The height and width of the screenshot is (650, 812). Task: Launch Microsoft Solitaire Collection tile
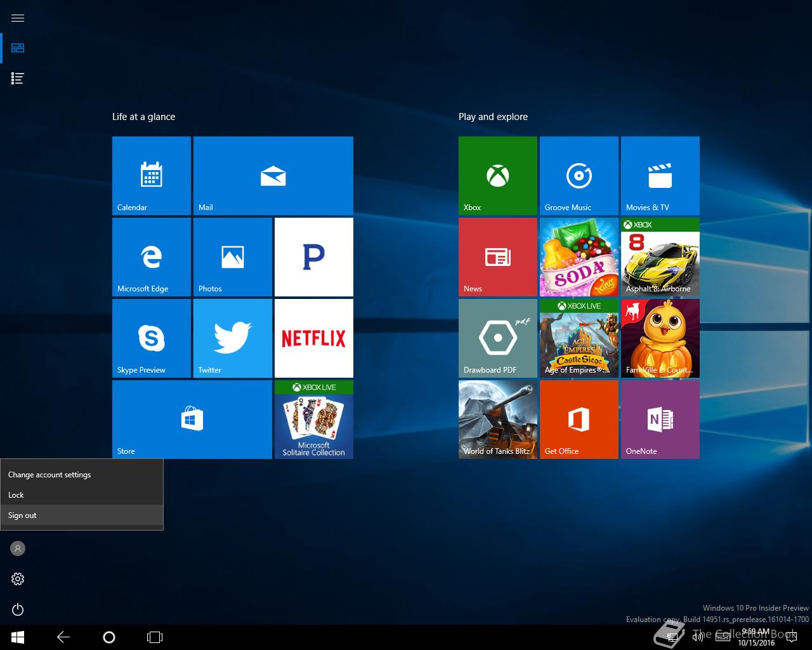(314, 420)
